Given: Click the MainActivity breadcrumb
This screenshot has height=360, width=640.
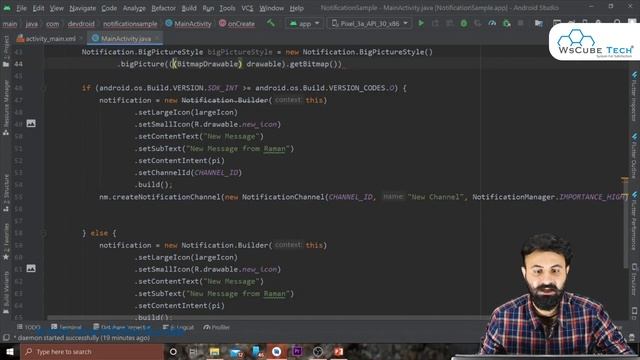Looking at the screenshot, I should tap(188, 24).
